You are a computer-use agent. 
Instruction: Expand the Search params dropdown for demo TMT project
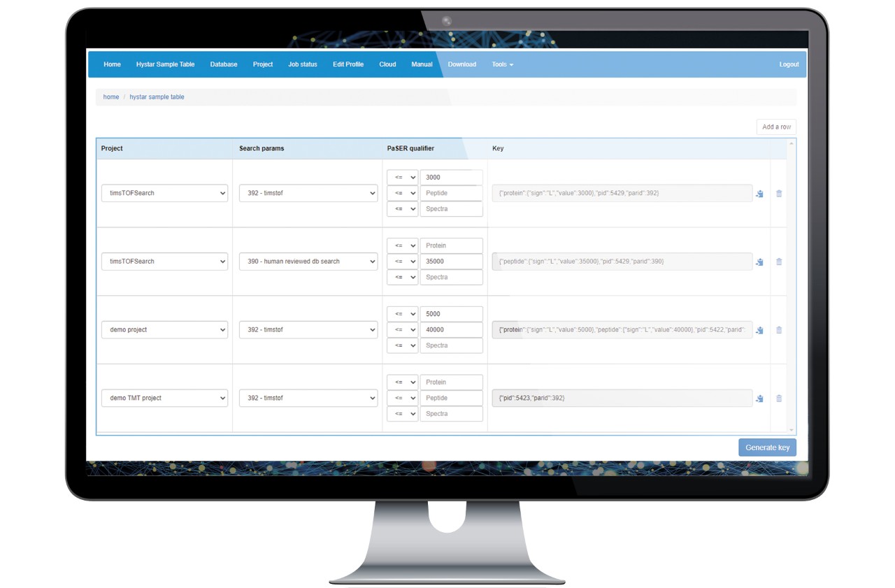[308, 398]
